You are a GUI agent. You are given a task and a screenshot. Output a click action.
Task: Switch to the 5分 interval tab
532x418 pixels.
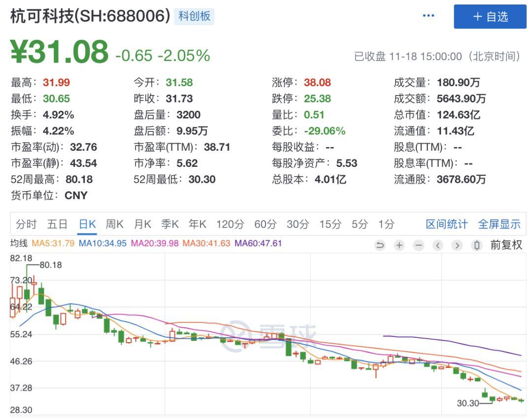(x=360, y=224)
